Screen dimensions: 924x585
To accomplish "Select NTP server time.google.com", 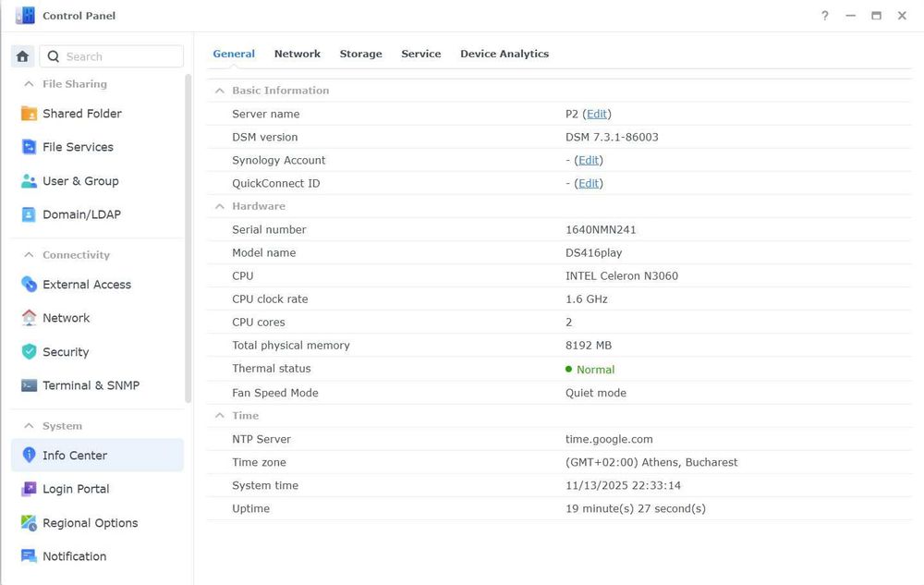I will click(609, 440).
